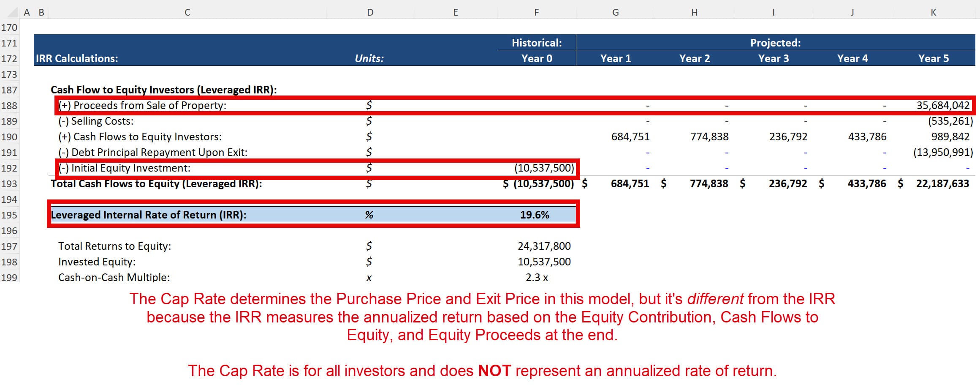Select the Year 5 column header cell
Screen dimensions: 980x385
(932, 58)
